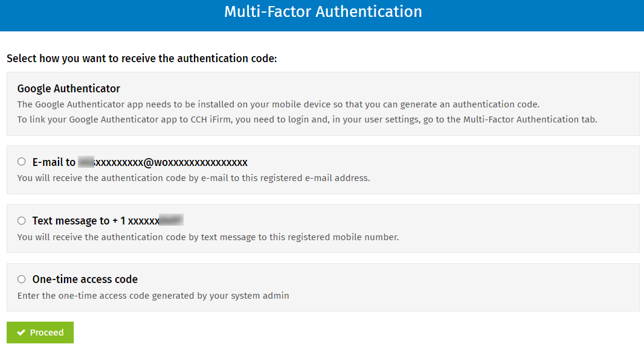This screenshot has width=644, height=347.
Task: Click the Google Authenticator app installation note
Action: click(278, 104)
